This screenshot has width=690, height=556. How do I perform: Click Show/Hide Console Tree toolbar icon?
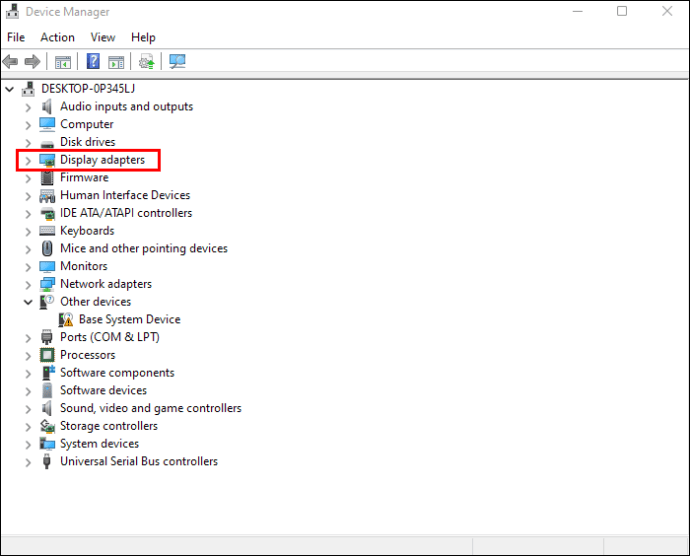62,62
